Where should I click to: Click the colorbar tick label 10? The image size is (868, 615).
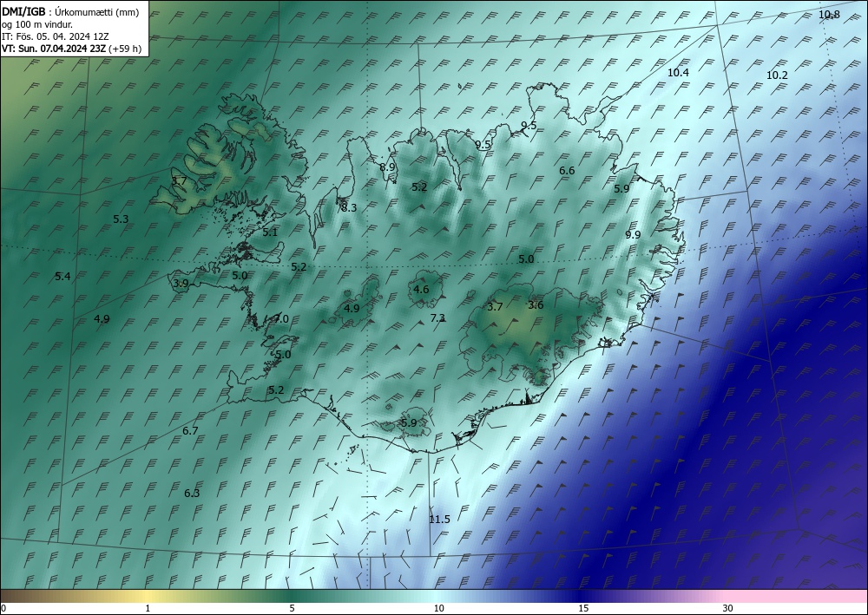(438, 608)
